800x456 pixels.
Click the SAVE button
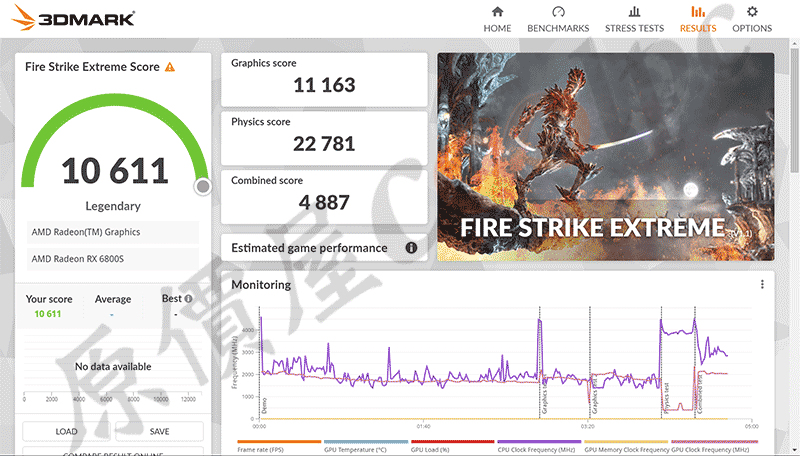coord(159,432)
